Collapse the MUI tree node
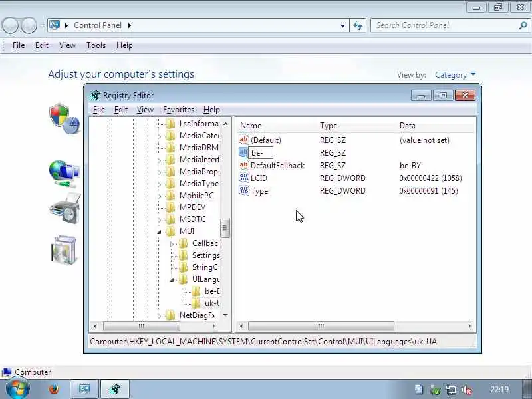 (x=159, y=232)
